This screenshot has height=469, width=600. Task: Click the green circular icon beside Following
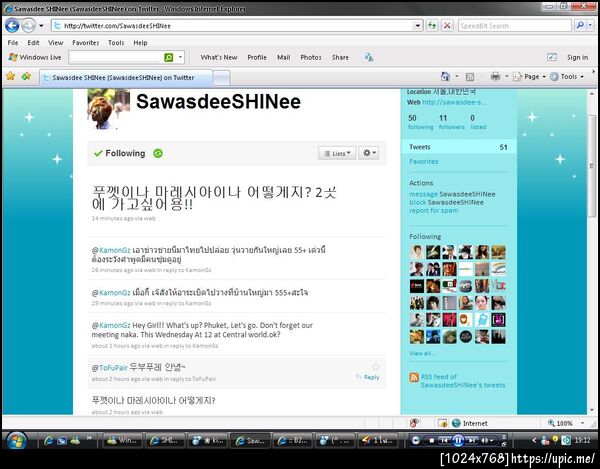point(158,153)
